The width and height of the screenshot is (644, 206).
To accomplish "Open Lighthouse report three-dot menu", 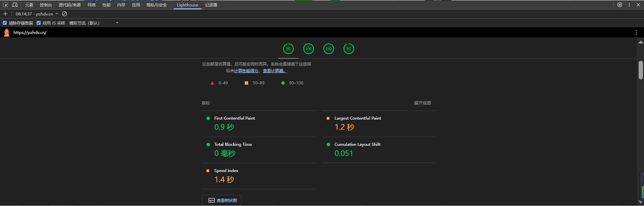I will click(x=636, y=33).
